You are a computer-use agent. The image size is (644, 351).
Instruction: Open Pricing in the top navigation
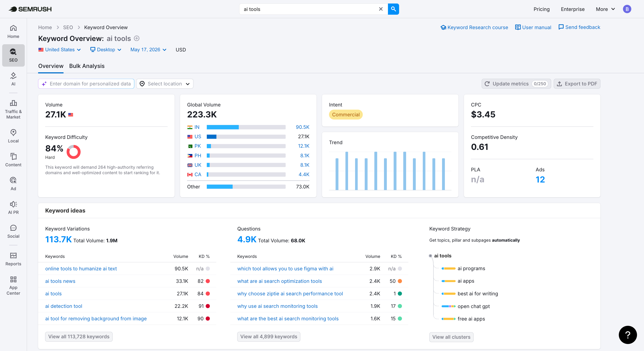[x=541, y=9]
